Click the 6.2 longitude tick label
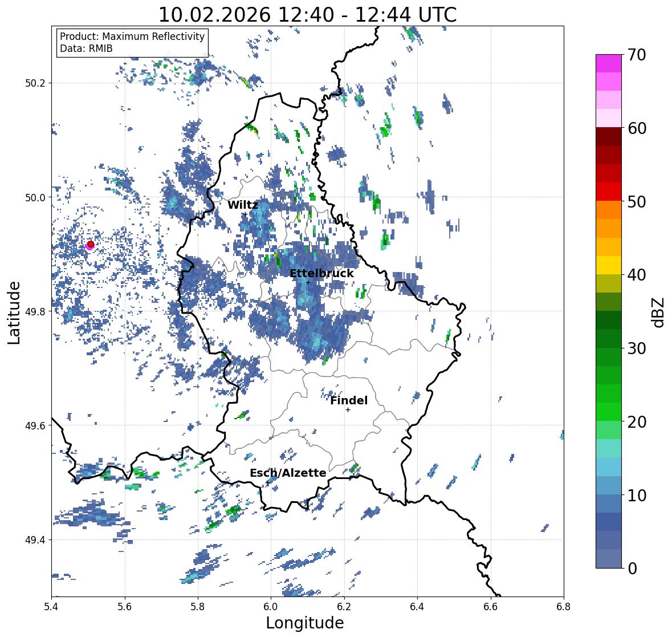Image resolution: width=672 pixels, height=637 pixels. [x=344, y=606]
